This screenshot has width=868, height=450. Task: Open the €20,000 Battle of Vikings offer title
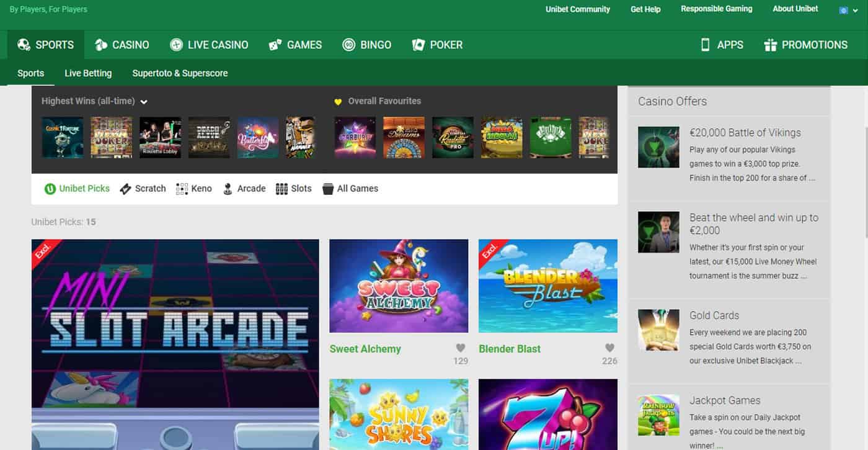(x=745, y=133)
